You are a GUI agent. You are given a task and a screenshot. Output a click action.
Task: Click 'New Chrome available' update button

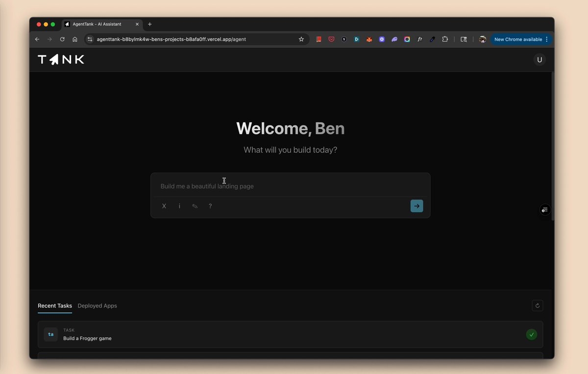pos(521,39)
